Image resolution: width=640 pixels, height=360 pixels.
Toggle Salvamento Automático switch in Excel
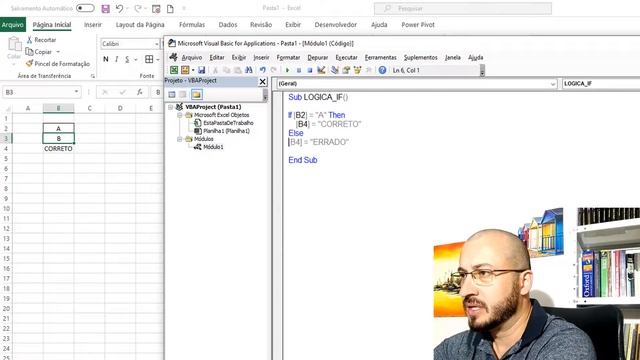tap(85, 8)
